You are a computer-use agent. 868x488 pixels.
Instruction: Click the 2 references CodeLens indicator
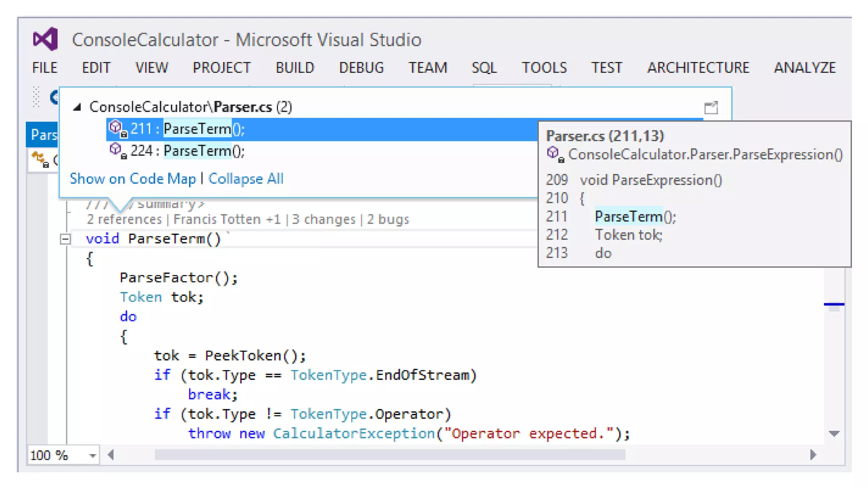[124, 219]
